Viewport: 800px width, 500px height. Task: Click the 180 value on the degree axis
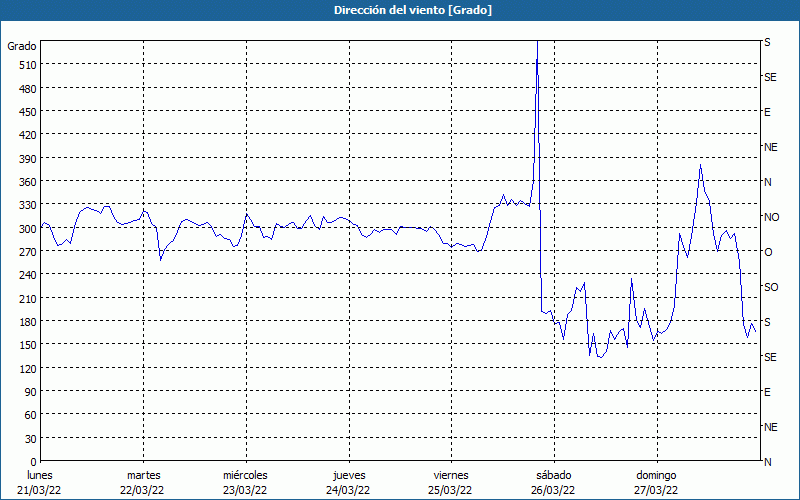27,322
